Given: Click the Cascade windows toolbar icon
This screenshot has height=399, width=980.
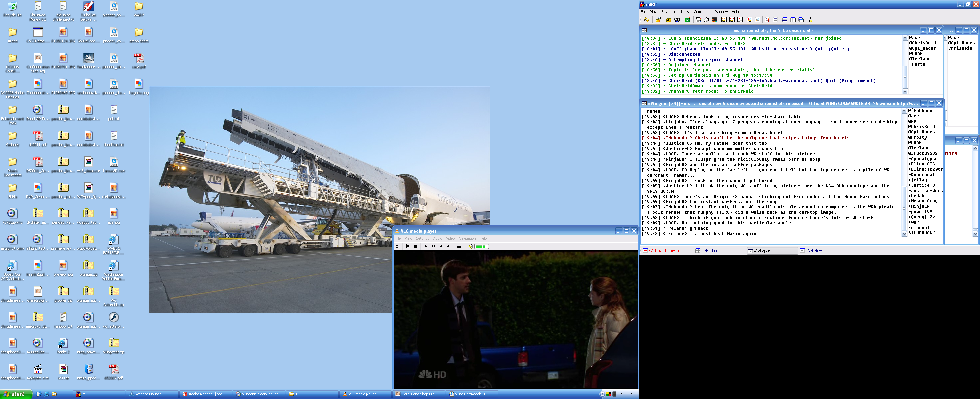Looking at the screenshot, I should click(801, 20).
